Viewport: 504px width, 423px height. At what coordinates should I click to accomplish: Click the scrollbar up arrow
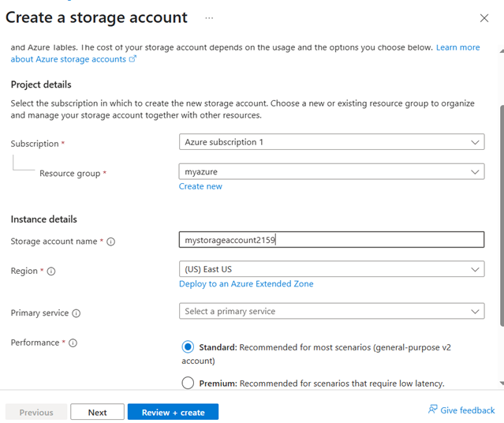pos(502,51)
